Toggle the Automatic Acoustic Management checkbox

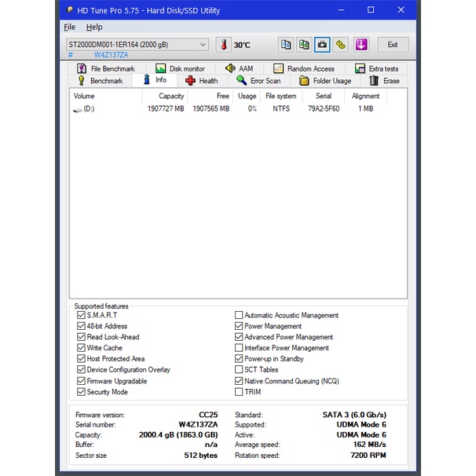pos(239,315)
